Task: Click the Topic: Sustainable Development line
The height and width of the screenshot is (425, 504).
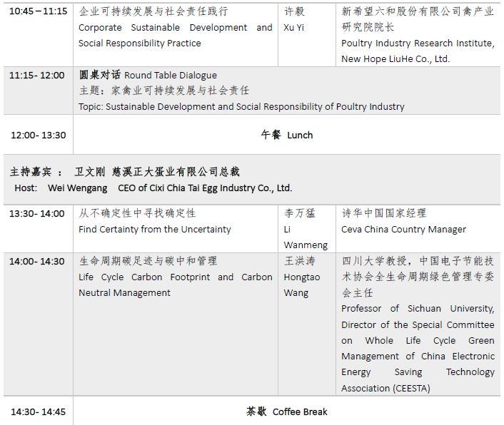Action: coord(241,107)
